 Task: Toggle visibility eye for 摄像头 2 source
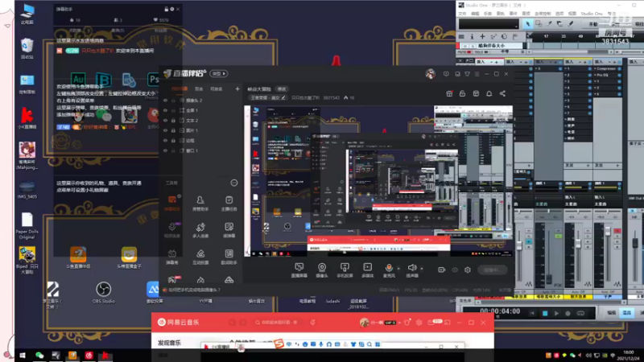[x=166, y=100]
